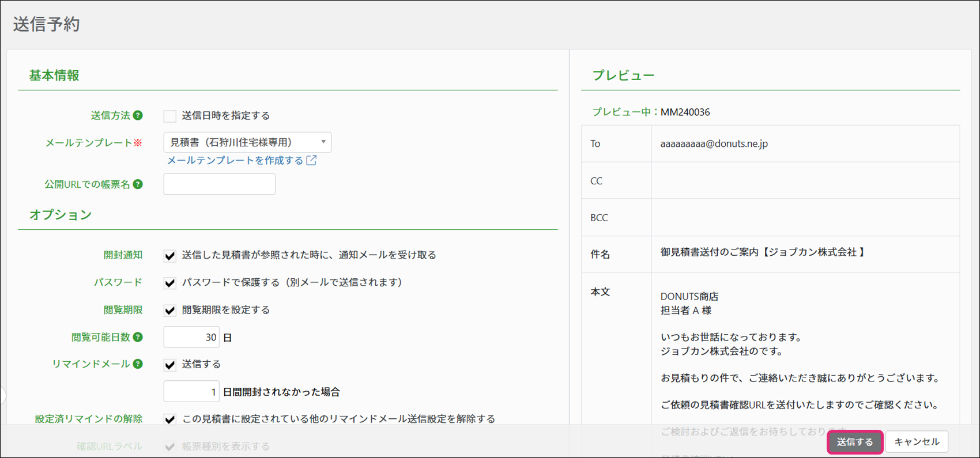Disable 閲覧期限を設定する checkbox
980x458 pixels.
(x=169, y=311)
